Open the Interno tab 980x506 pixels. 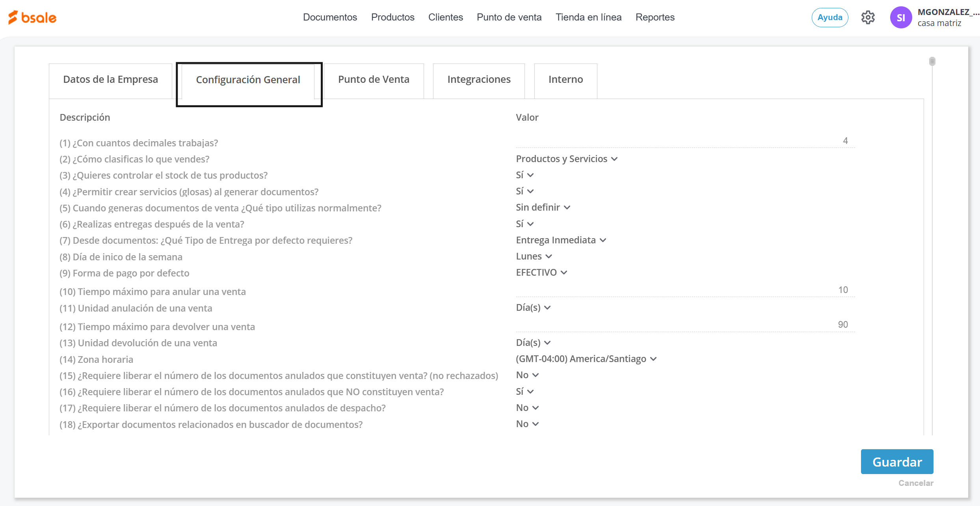click(x=565, y=80)
